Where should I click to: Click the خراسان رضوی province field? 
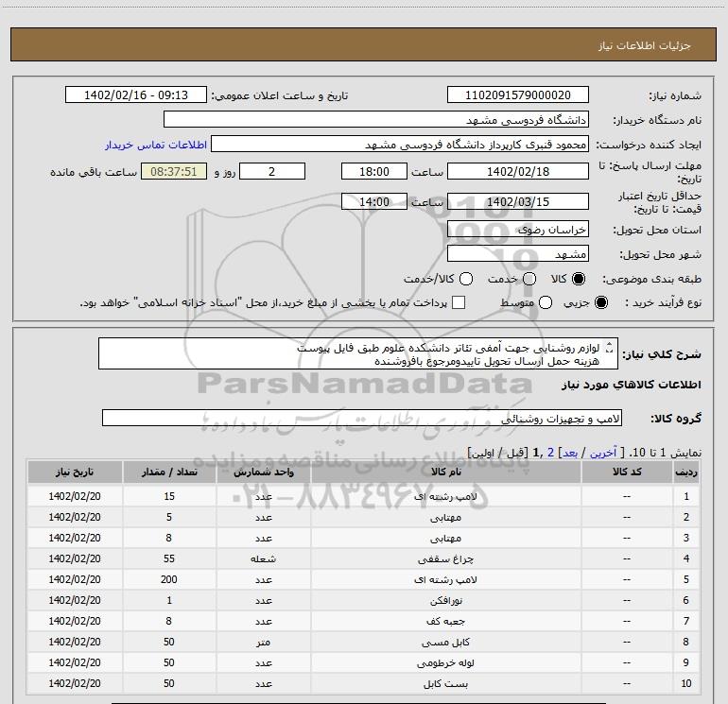click(x=518, y=230)
